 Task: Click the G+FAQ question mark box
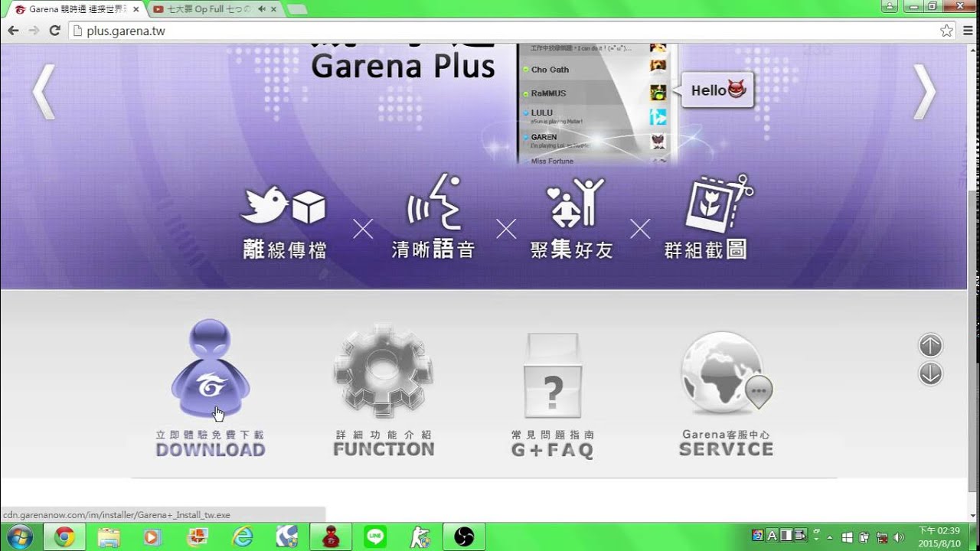553,376
